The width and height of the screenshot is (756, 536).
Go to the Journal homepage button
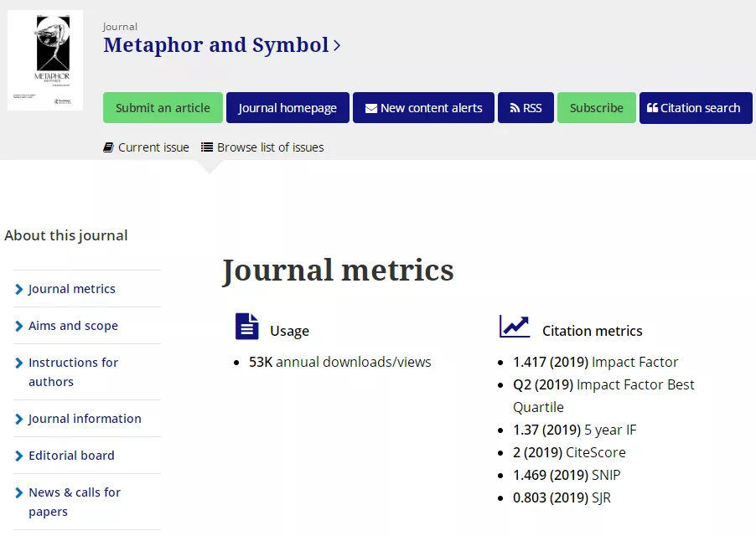287,108
